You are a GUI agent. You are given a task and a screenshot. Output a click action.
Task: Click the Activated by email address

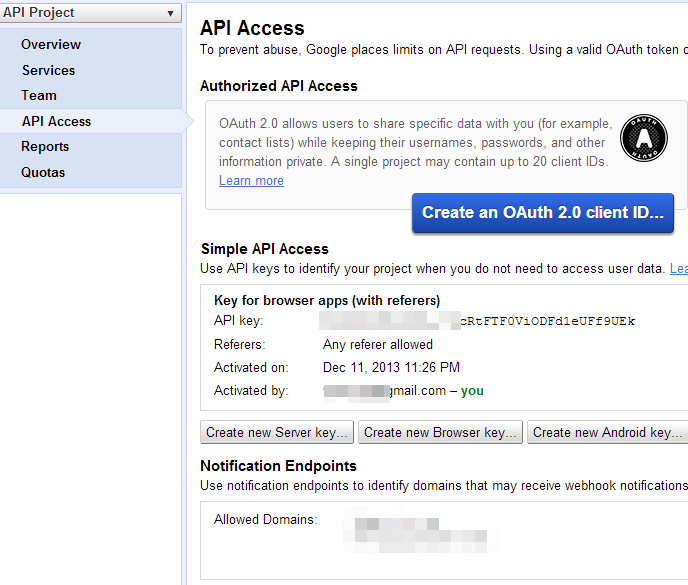pyautogui.click(x=384, y=391)
